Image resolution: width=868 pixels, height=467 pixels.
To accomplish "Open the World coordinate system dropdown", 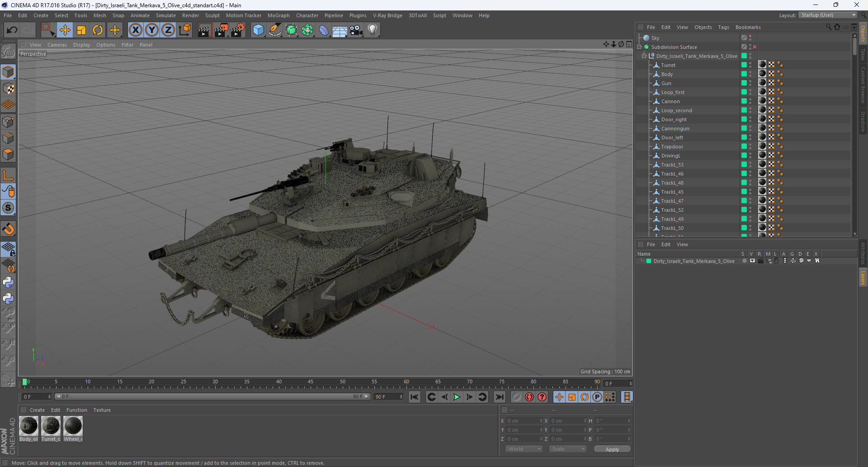I will tap(524, 449).
